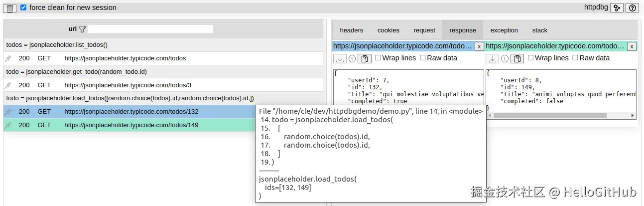Copy the todos/132 response to clipboard

[x=365, y=59]
